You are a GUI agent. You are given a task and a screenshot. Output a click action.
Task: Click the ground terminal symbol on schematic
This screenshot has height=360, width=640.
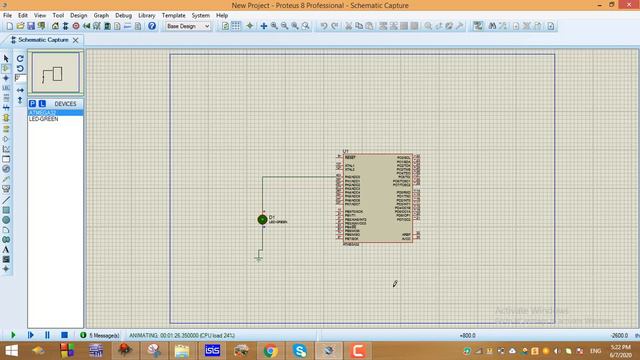click(x=258, y=258)
